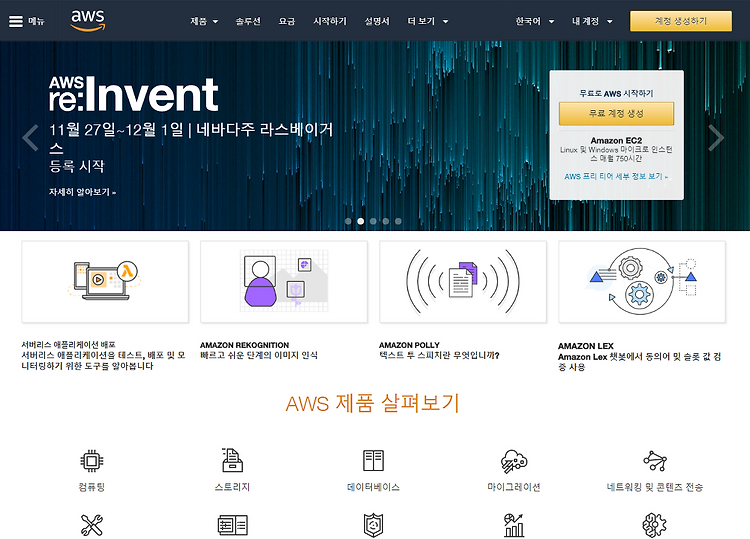750x539 pixels.
Task: Click the brain gear AI icon
Action: 655,525
